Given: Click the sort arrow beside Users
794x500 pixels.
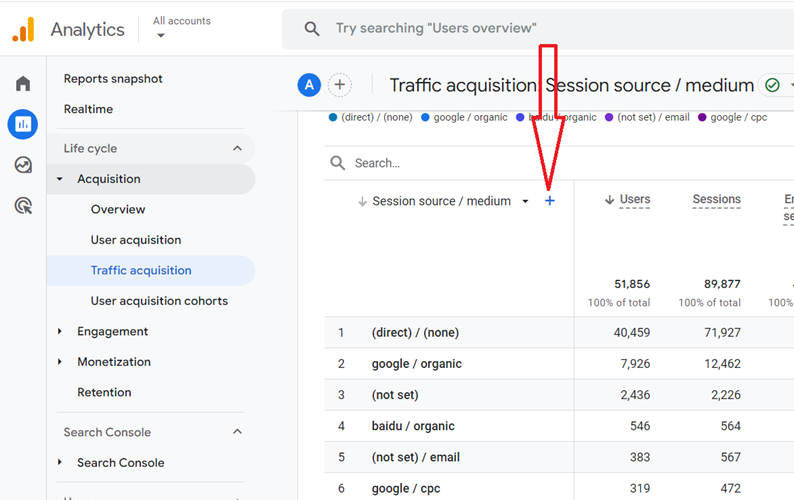Looking at the screenshot, I should pyautogui.click(x=610, y=200).
